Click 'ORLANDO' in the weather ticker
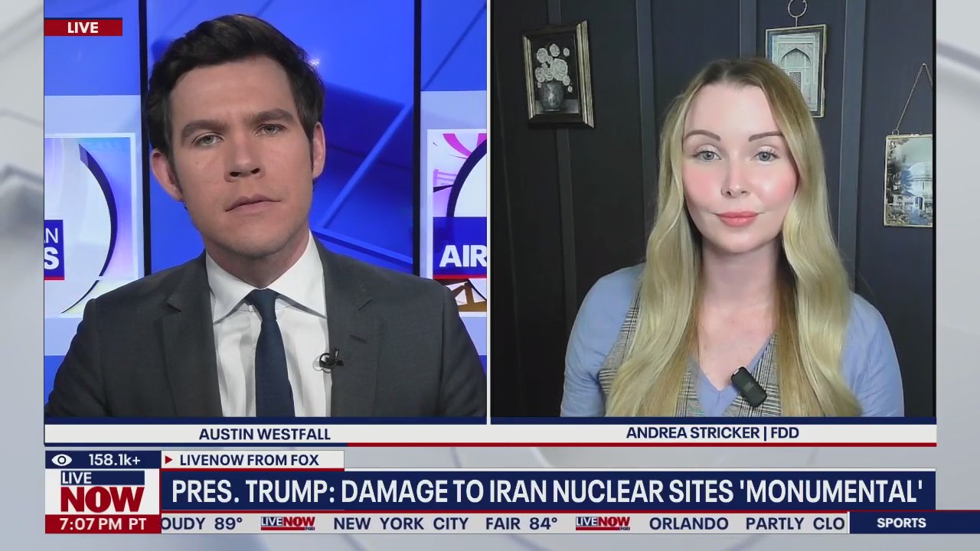The width and height of the screenshot is (980, 551). pos(689,524)
